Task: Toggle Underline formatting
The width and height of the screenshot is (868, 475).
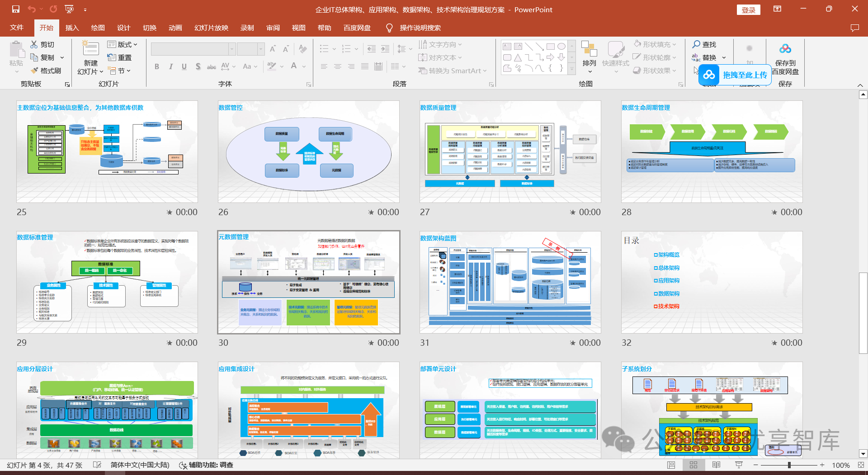Action: tap(184, 66)
